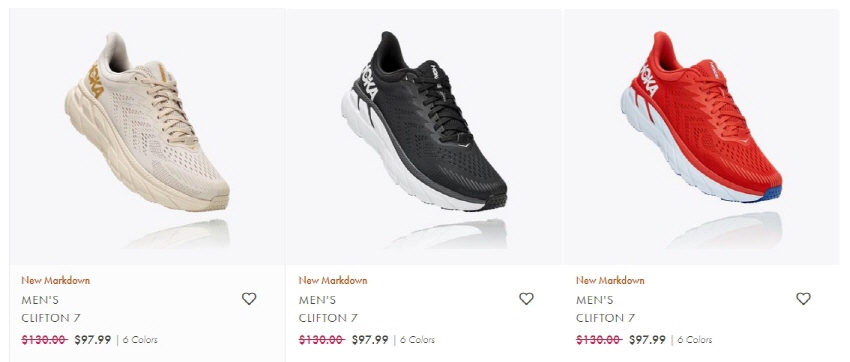Select New Markdown label on beige shoe card
The image size is (850, 362).
(55, 280)
